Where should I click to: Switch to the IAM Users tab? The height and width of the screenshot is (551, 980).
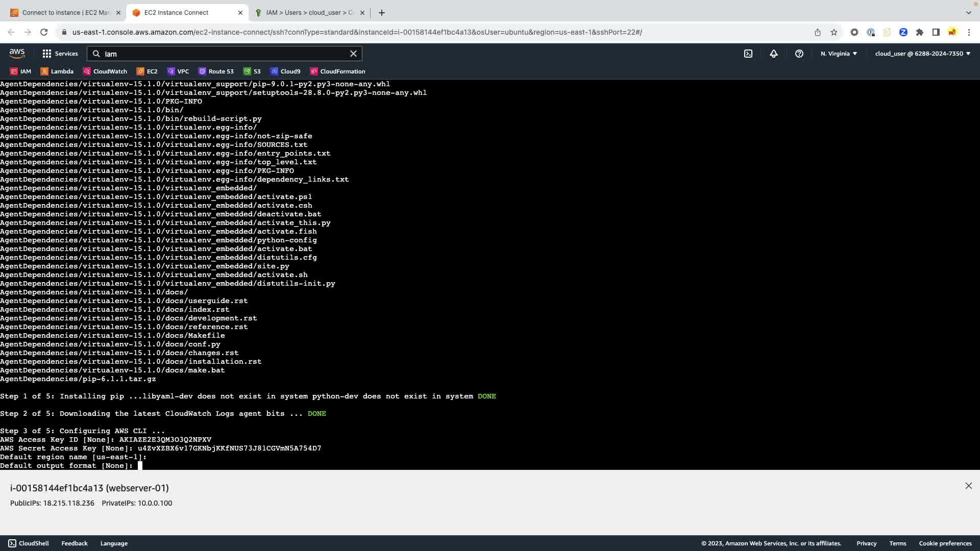tap(309, 13)
